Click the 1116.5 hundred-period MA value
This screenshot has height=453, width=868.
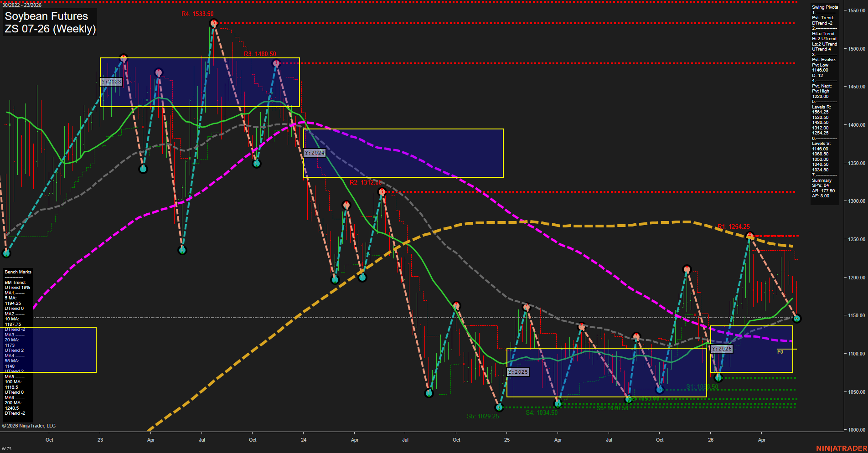[11, 387]
